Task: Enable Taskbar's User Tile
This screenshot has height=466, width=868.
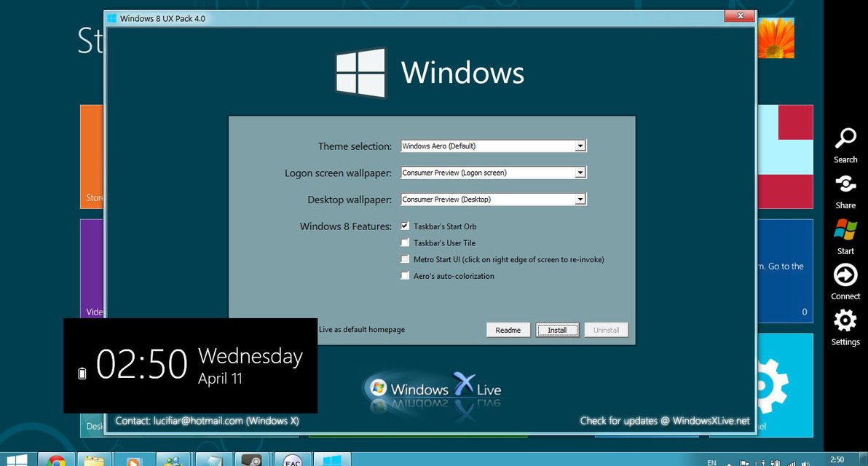Action: click(x=405, y=242)
